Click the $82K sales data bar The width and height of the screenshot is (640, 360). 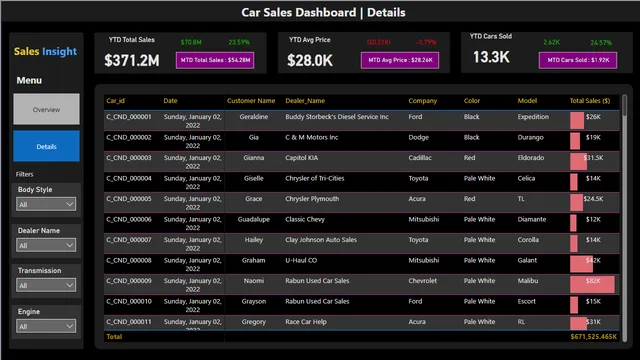(592, 284)
